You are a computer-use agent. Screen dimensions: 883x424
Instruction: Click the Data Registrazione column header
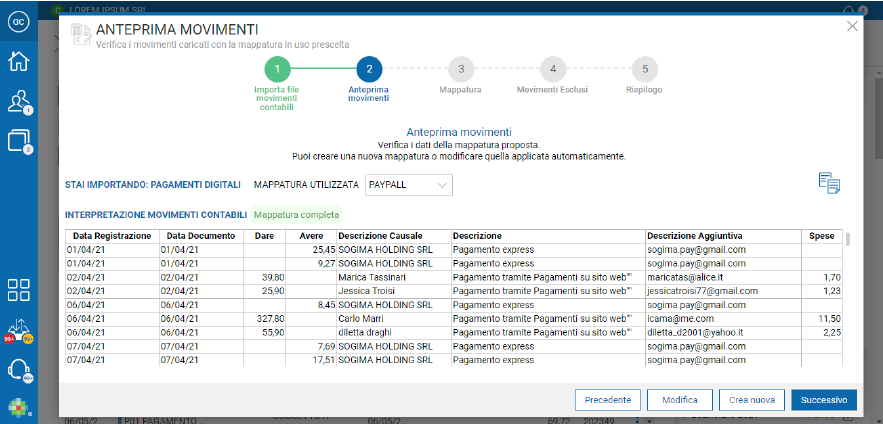tap(113, 236)
